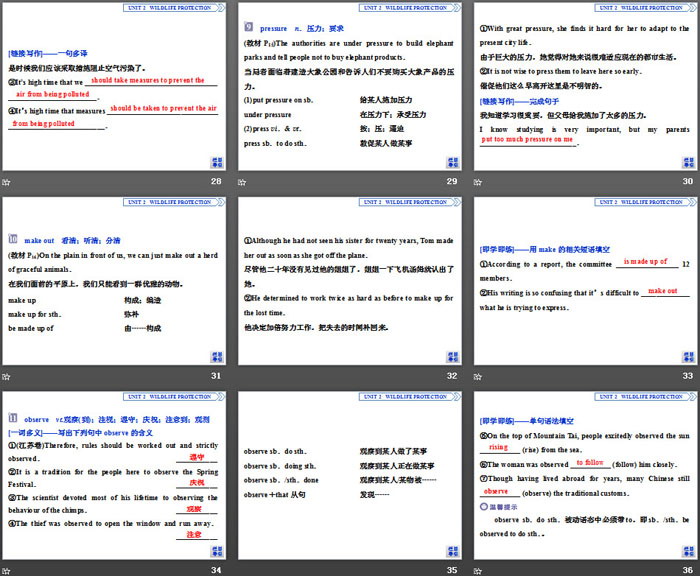The width and height of the screenshot is (700, 576).
Task: Click the blue navigation icon on slide 28
Action: 217,161
